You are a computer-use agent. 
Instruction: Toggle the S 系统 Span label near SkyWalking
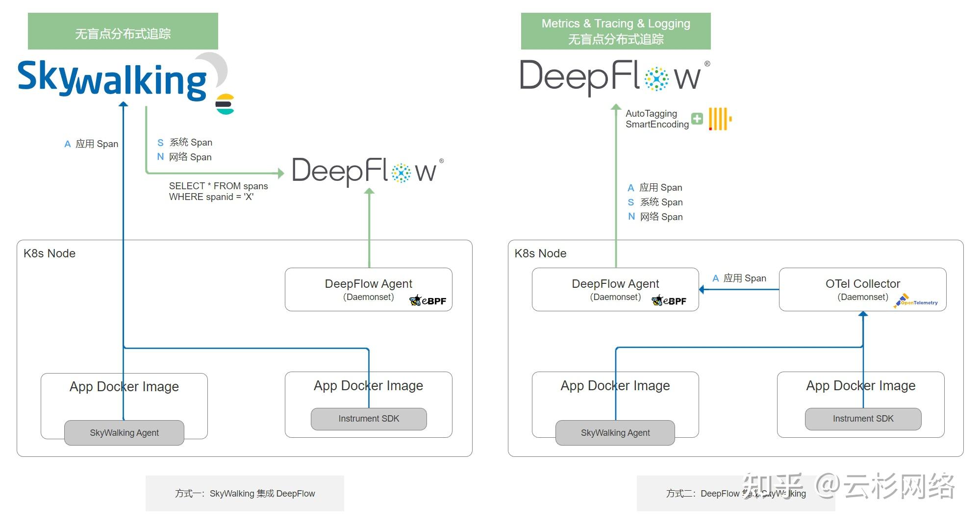point(185,142)
